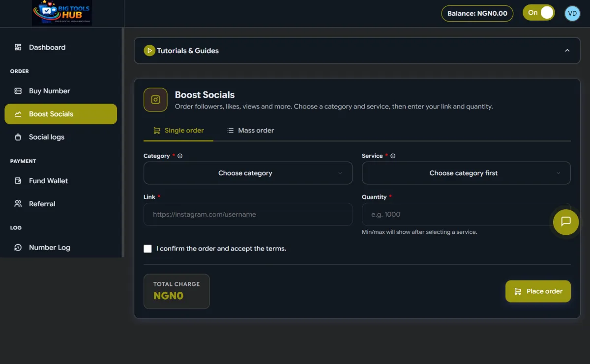Open the Referral page

(61, 204)
